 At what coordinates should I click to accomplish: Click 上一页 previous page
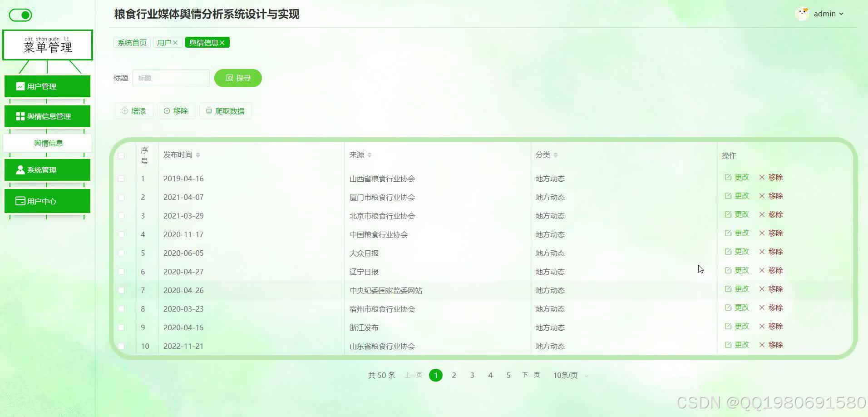414,375
